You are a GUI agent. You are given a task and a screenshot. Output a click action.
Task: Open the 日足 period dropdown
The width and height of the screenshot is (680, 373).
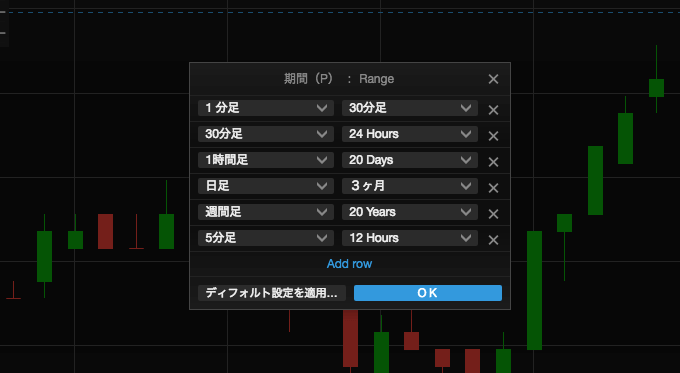point(266,186)
